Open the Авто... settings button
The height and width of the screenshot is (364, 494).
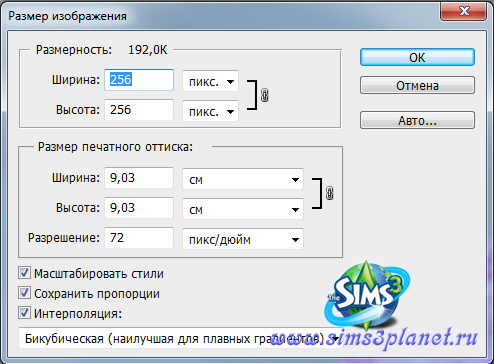click(417, 120)
